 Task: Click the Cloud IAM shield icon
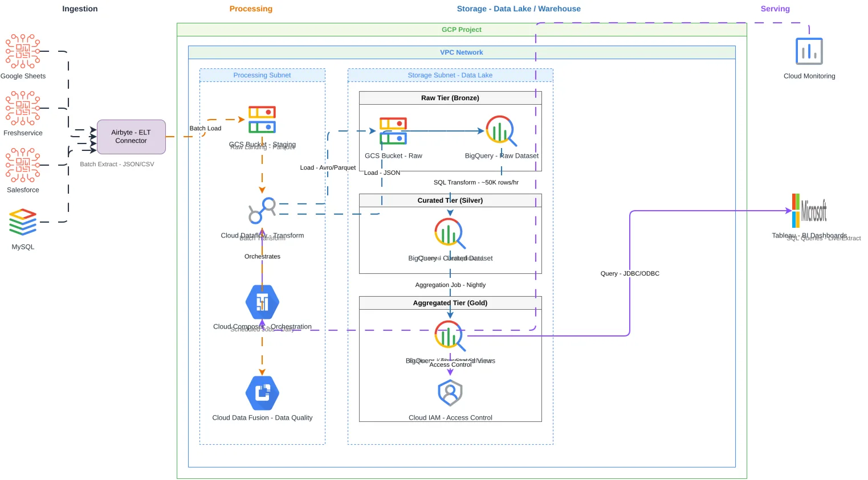[x=450, y=393]
